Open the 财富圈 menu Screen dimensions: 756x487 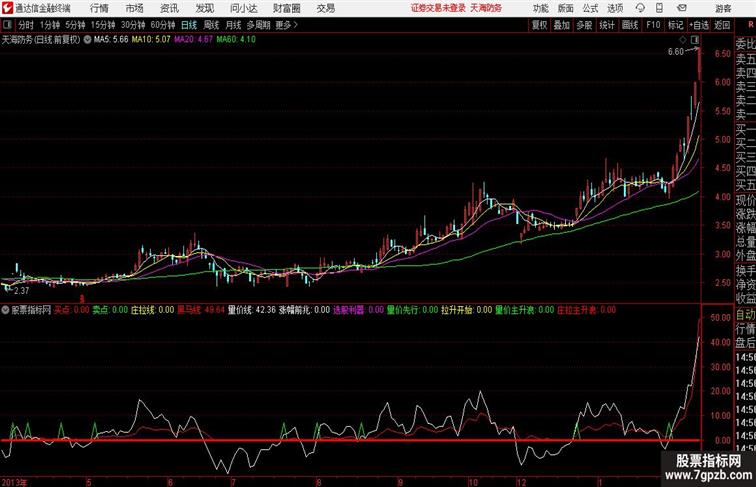pyautogui.click(x=286, y=8)
